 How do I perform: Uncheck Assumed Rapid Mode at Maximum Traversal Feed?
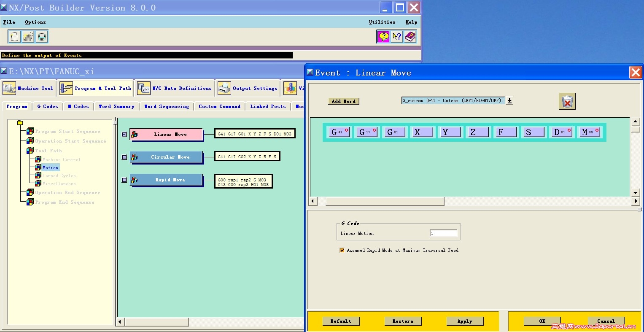(342, 250)
